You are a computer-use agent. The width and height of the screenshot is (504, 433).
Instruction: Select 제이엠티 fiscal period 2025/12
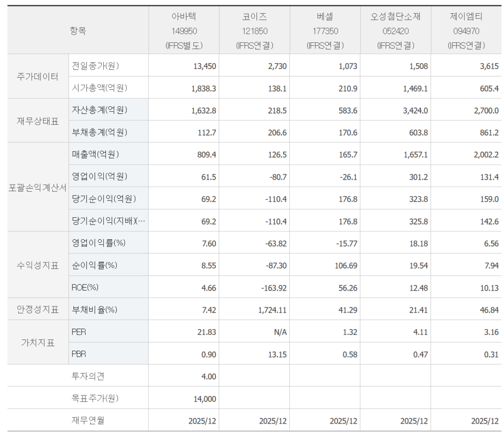[485, 421]
